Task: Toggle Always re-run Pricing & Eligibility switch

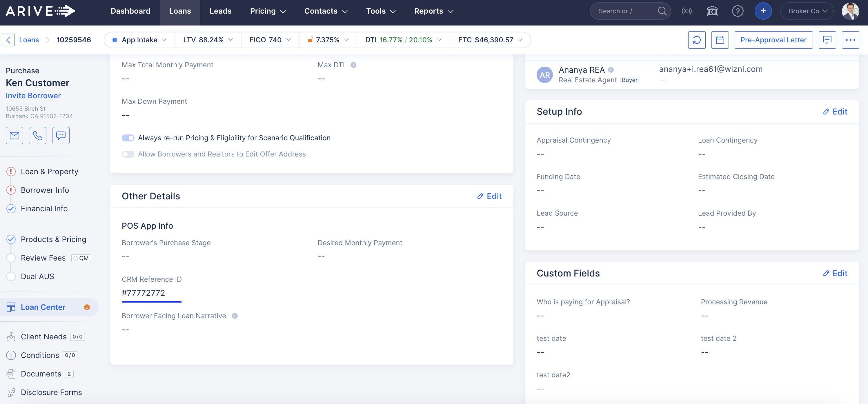Action: 128,138
